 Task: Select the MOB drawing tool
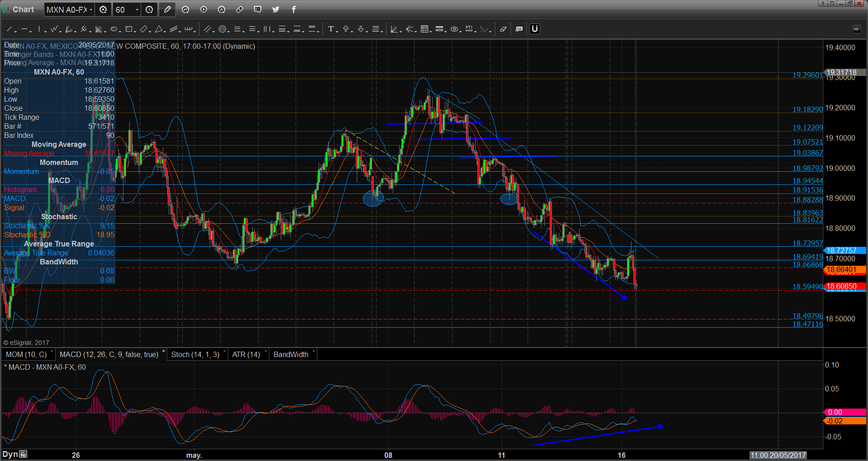(x=439, y=29)
